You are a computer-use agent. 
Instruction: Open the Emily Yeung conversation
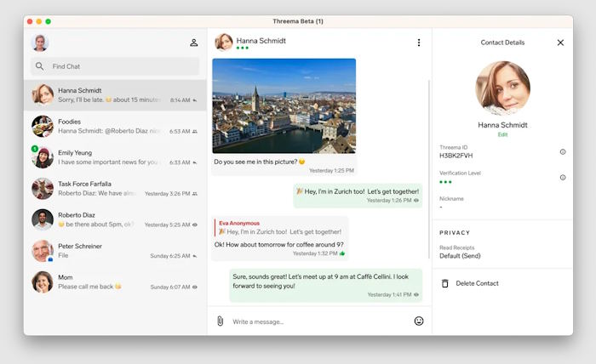click(115, 157)
